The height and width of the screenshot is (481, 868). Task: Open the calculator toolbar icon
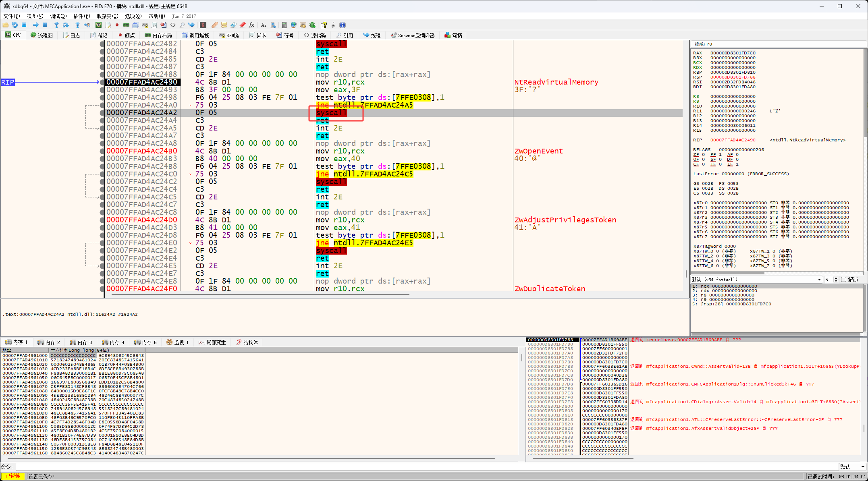[284, 25]
